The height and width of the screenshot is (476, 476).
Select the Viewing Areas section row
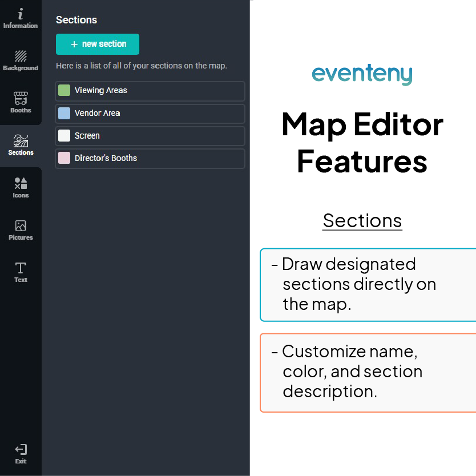[x=150, y=91]
